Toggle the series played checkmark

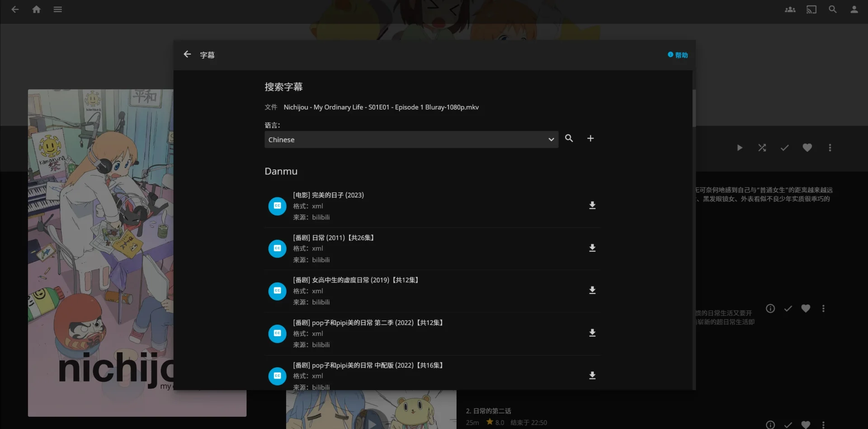tap(784, 148)
